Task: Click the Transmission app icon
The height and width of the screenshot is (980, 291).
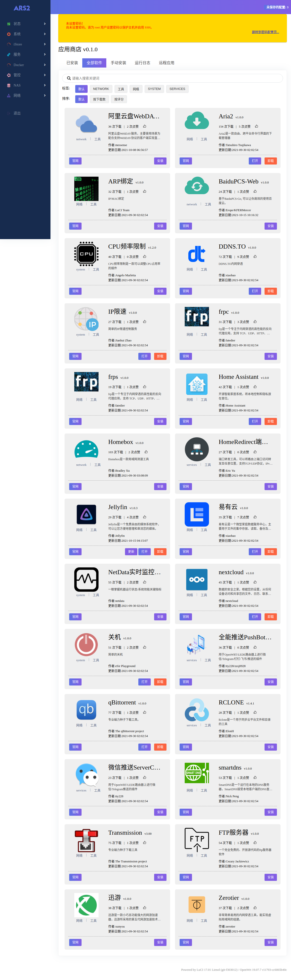Action: coord(86,840)
